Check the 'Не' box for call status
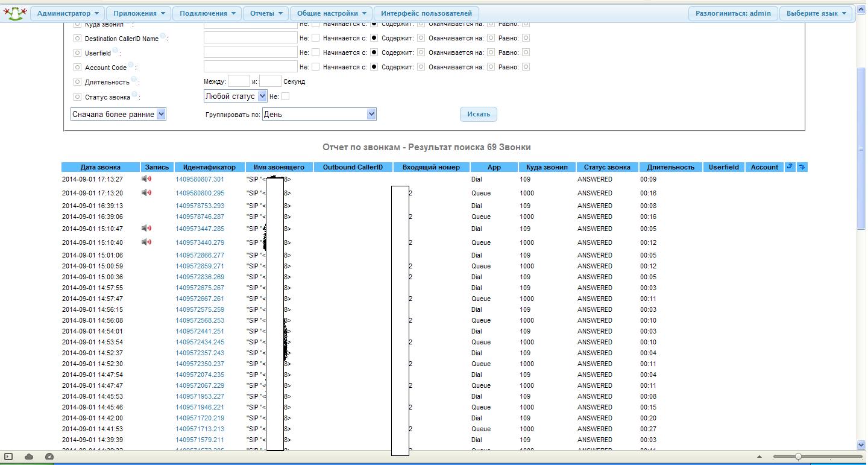868x465 pixels. point(286,96)
